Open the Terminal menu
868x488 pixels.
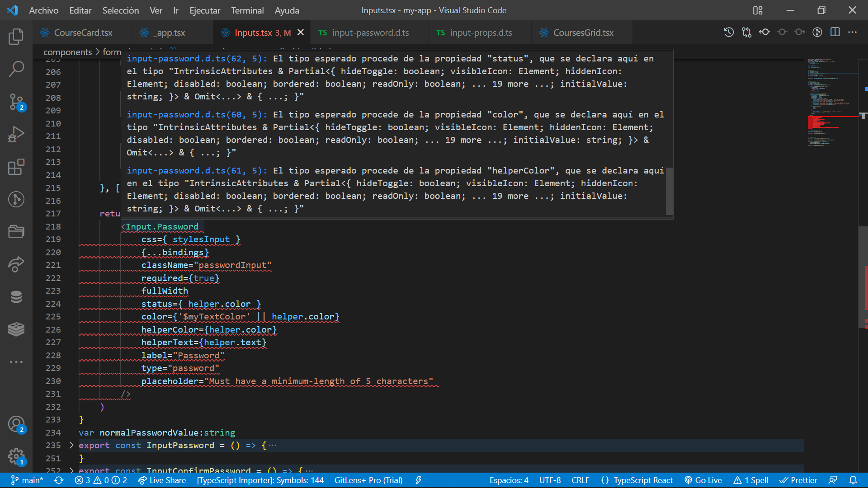[247, 10]
